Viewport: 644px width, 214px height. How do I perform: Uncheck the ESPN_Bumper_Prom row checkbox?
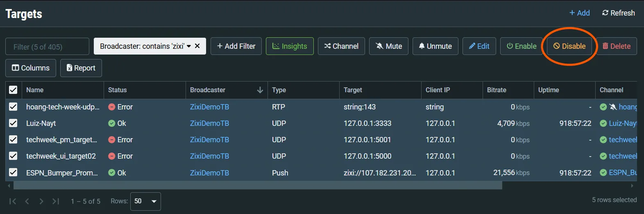coord(13,173)
